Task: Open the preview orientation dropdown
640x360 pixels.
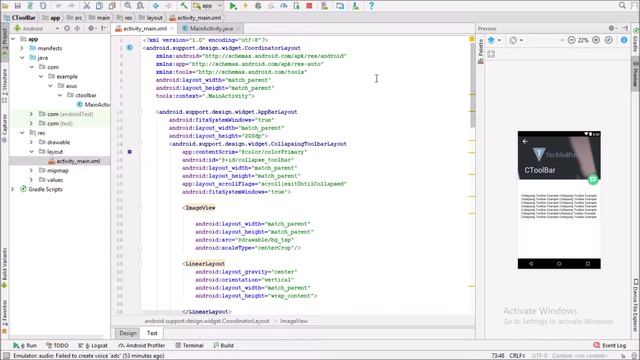Action: point(516,40)
